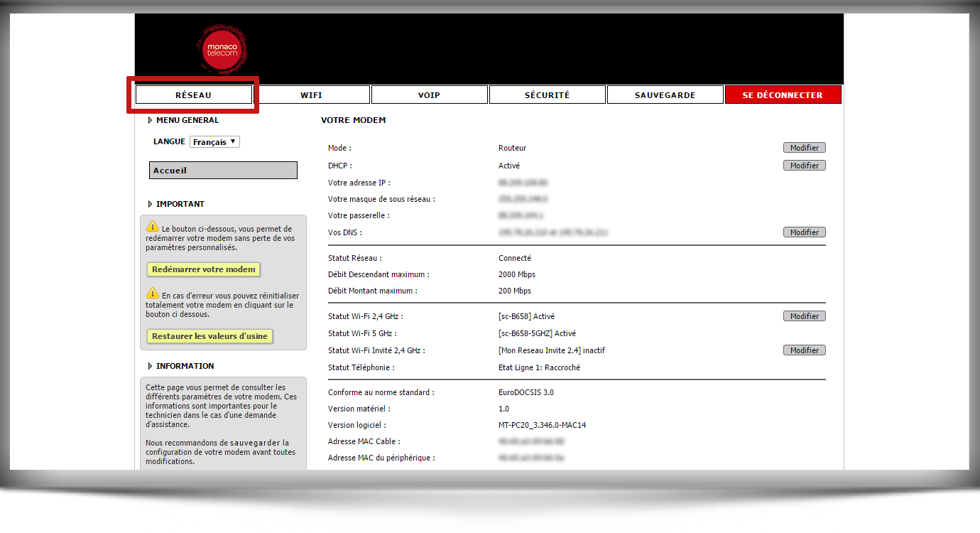Click '[sc-B658-5GHZ] Activé' status
This screenshot has height=533, width=980.
(538, 333)
